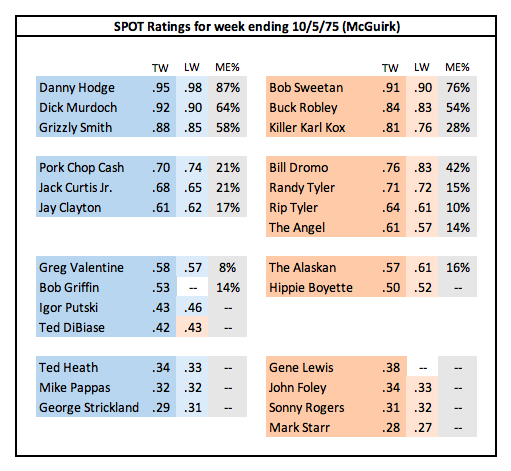Select the left ME% column header
Image resolution: width=511 pixels, height=471 pixels.
point(227,67)
